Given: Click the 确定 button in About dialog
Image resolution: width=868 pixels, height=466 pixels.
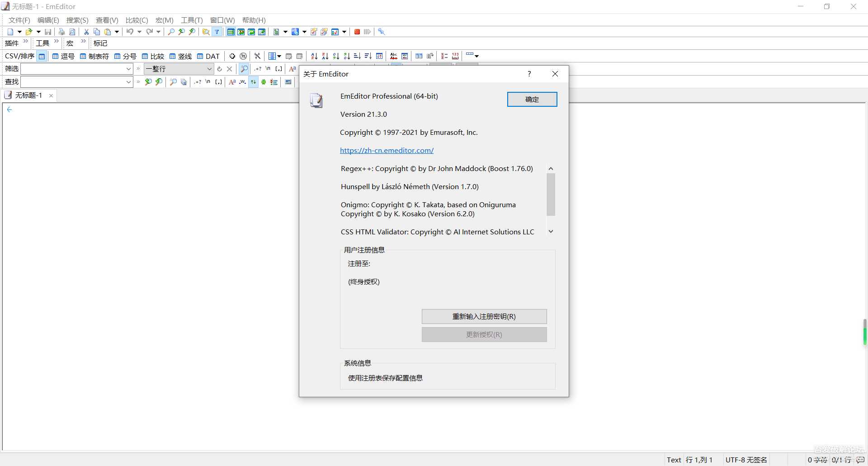Looking at the screenshot, I should point(532,100).
